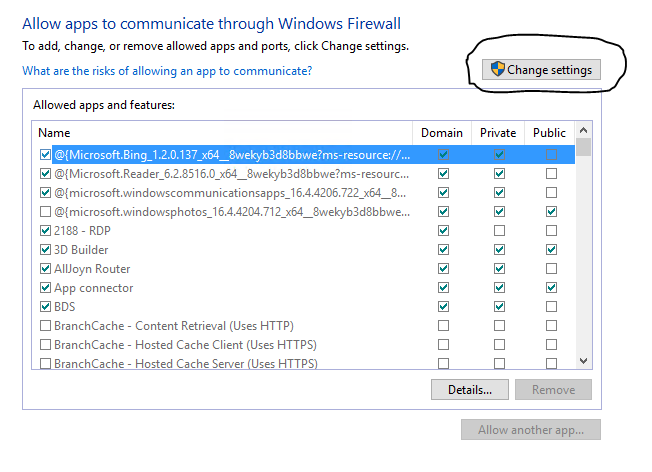Uncheck Domain for 2188 - RDP row
This screenshot has height=472, width=652.
(x=444, y=231)
